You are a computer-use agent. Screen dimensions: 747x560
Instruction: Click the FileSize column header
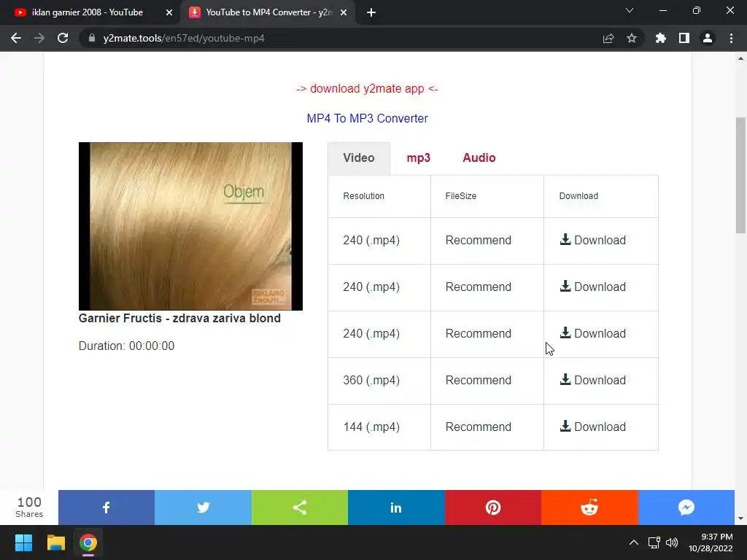[x=487, y=196]
